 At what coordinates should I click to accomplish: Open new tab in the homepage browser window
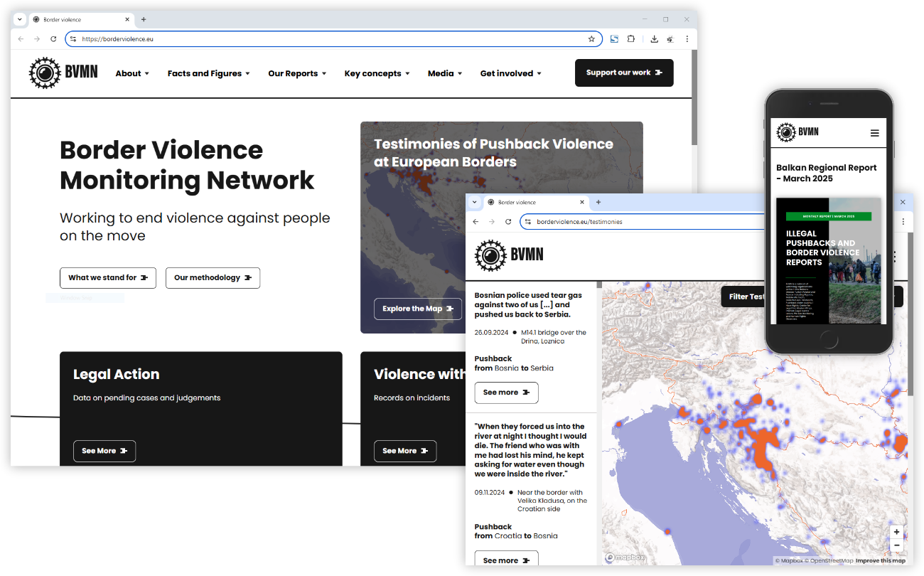click(144, 19)
